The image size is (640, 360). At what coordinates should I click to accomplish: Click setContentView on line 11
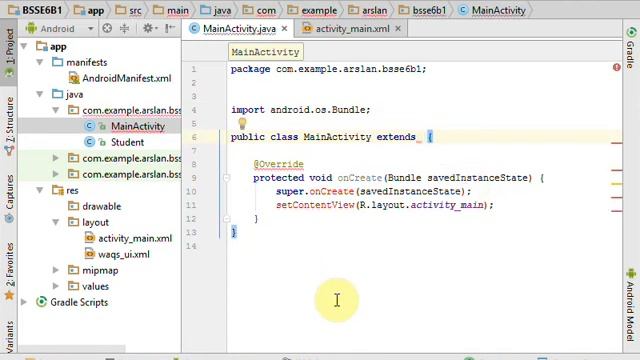tap(315, 205)
